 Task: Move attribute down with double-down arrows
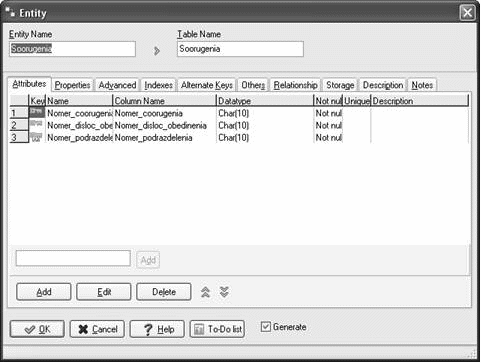click(x=224, y=292)
